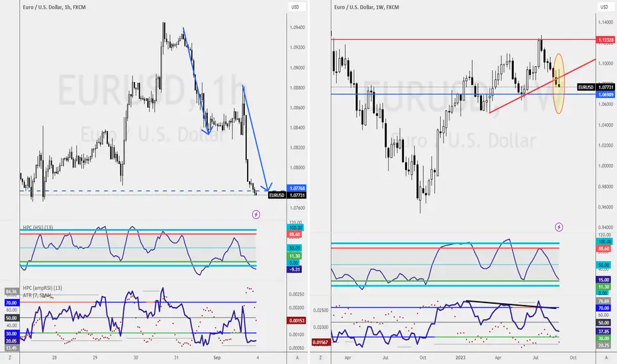The height and width of the screenshot is (364, 617).
Task: Select the black divergence trendline in the weekly ampRSI pane
Action: click(x=512, y=304)
